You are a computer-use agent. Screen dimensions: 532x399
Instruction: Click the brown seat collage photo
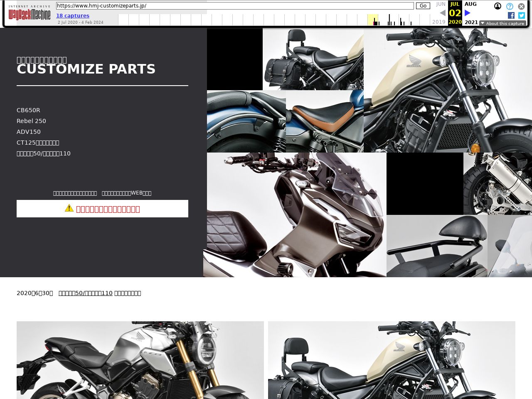pyautogui.click(x=325, y=121)
